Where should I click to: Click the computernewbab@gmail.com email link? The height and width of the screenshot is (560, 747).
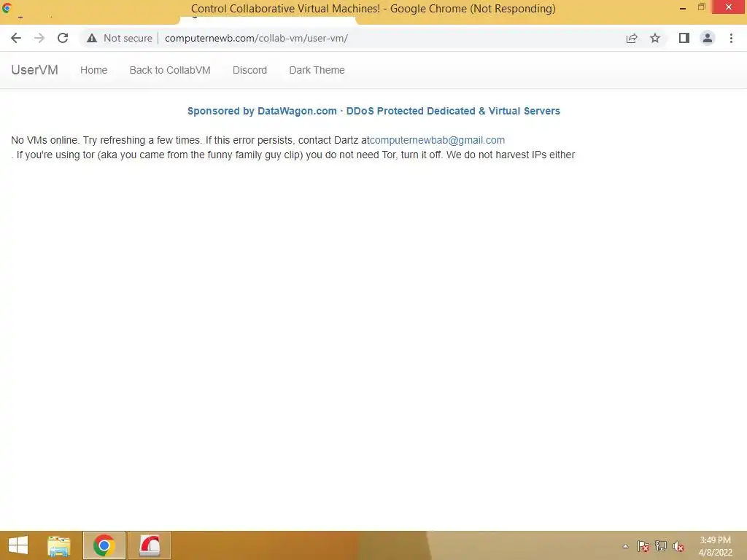pos(438,140)
